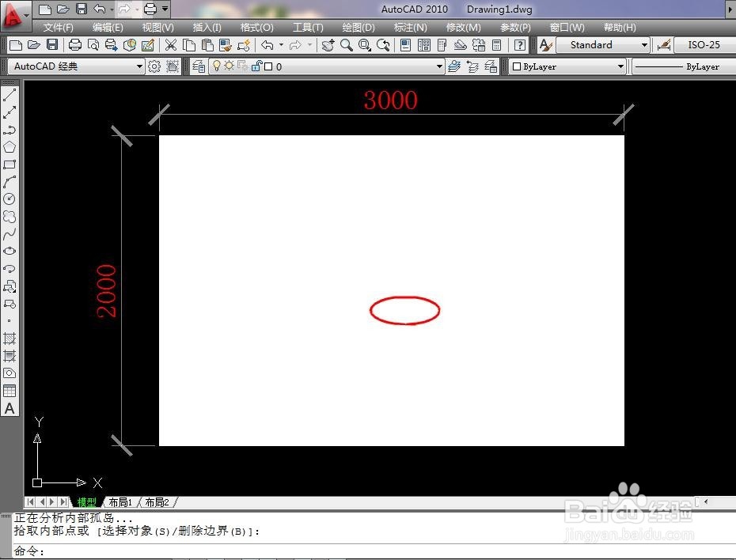Toggle layer 0 viewport freeze icon

(x=242, y=66)
